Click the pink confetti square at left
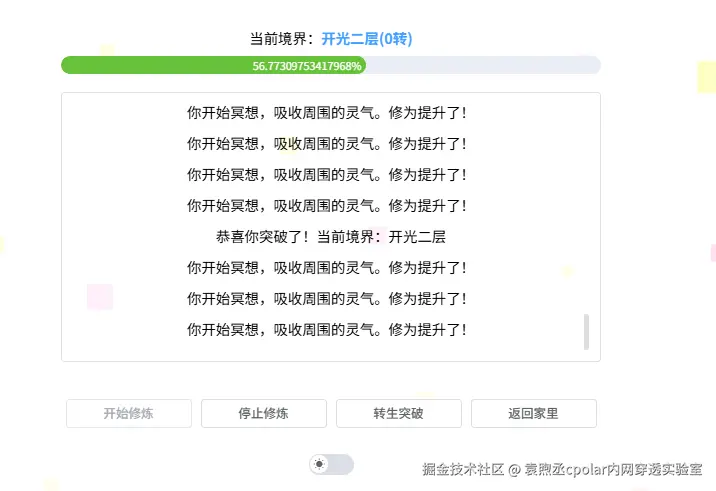The height and width of the screenshot is (491, 716). point(100,297)
